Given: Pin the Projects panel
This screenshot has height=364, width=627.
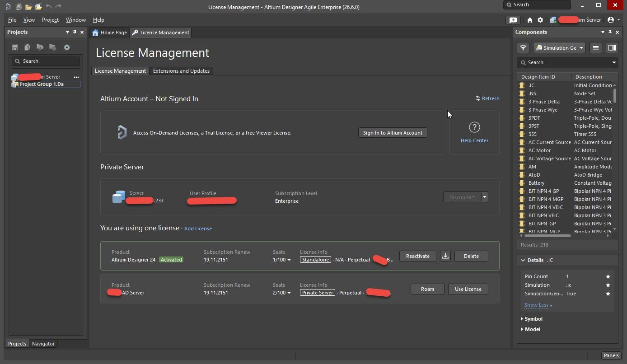Looking at the screenshot, I should point(75,32).
